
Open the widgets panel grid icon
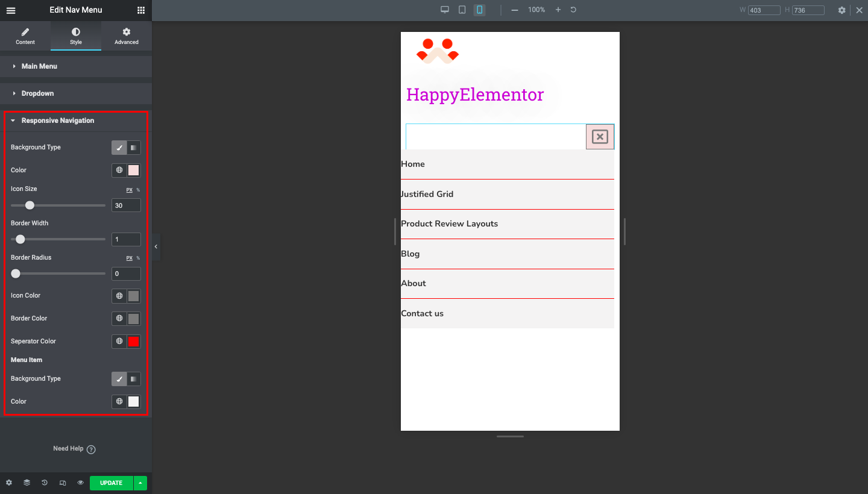[x=140, y=10]
